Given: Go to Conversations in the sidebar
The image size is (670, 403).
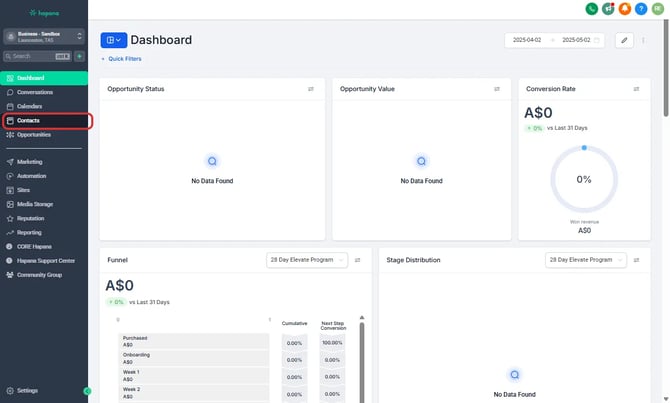Looking at the screenshot, I should coord(34,92).
